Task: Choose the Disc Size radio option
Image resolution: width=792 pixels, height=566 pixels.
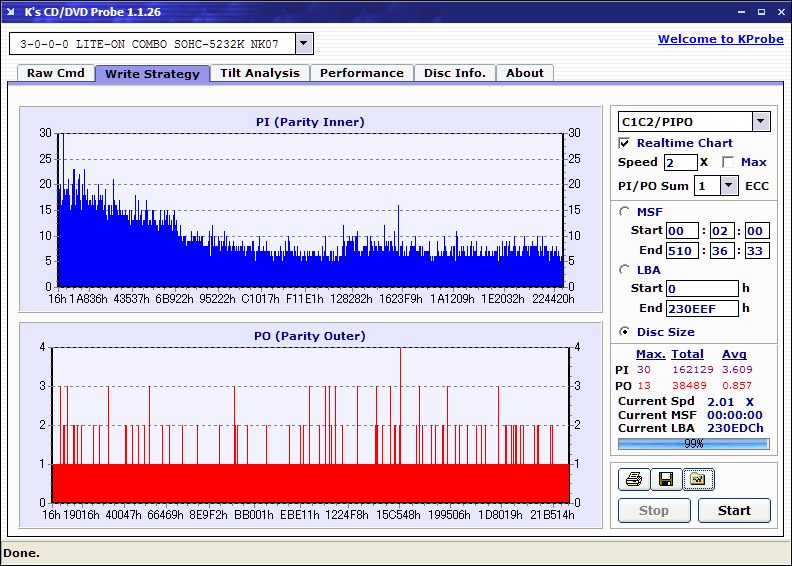Action: pyautogui.click(x=625, y=332)
